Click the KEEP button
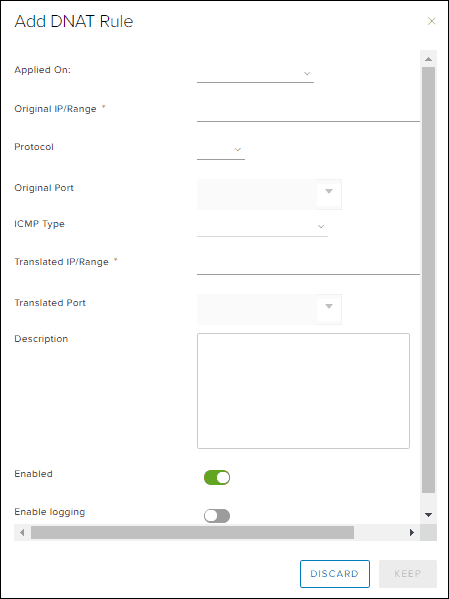The image size is (449, 599). pos(408,574)
